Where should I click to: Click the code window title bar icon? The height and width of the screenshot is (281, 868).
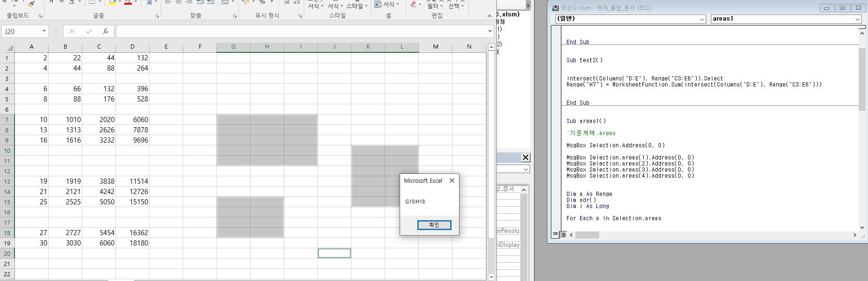[x=555, y=8]
